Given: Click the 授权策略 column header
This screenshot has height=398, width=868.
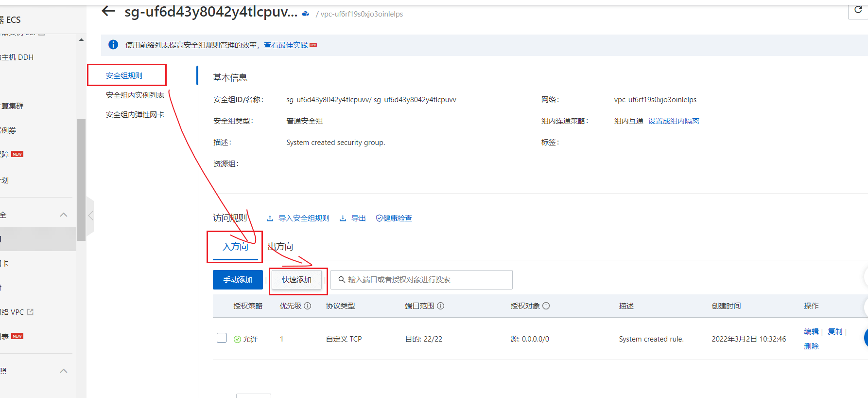Looking at the screenshot, I should [248, 306].
